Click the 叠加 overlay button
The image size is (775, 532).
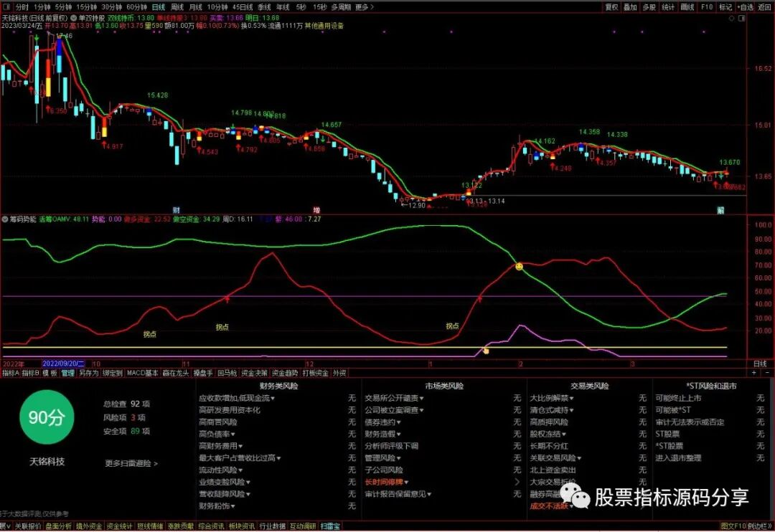[630, 7]
